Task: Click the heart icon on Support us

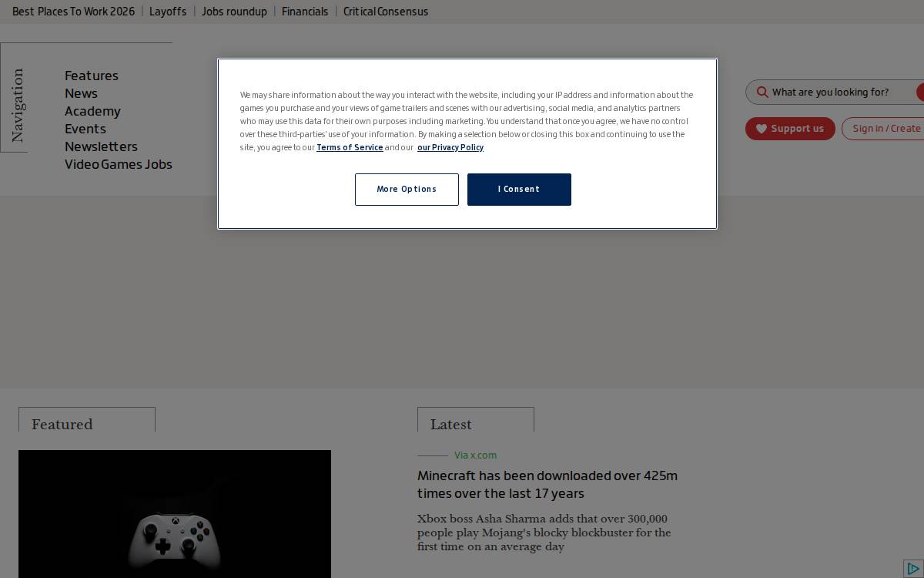Action: [762, 129]
